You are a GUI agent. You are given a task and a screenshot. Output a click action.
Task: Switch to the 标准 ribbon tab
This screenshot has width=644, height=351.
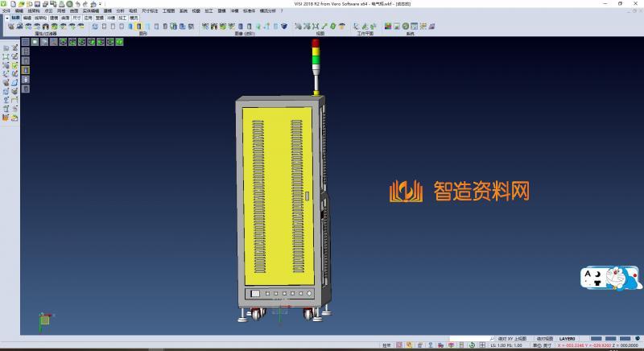coord(15,17)
